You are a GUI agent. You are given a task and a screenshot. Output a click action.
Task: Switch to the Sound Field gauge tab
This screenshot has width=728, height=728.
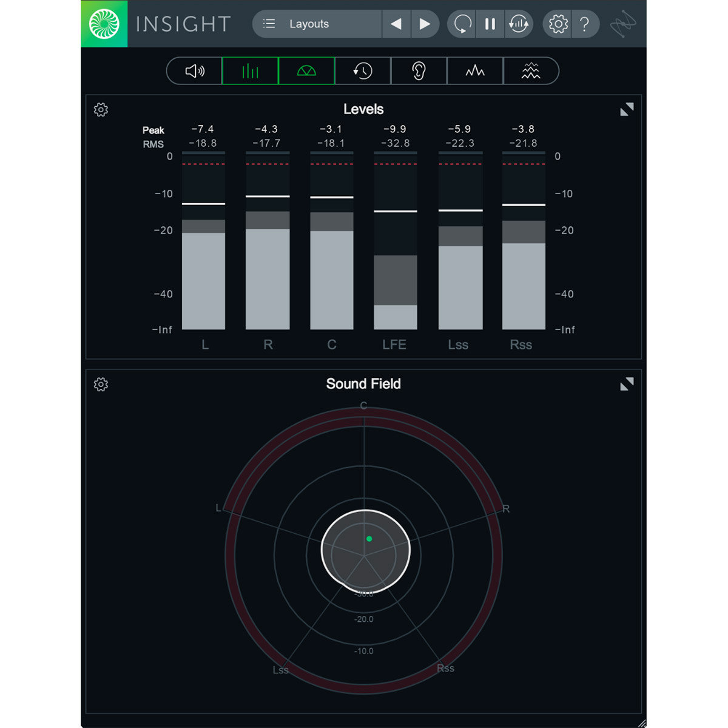306,70
